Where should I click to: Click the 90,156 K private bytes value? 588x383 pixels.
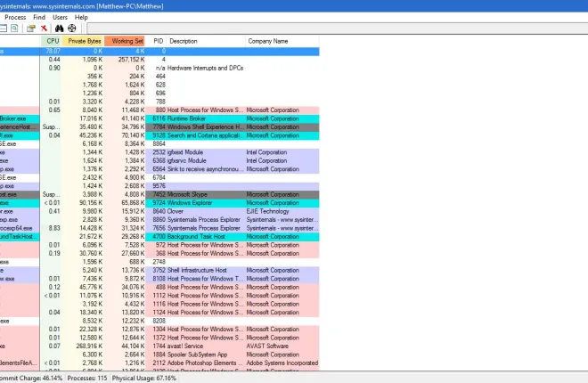pos(91,203)
